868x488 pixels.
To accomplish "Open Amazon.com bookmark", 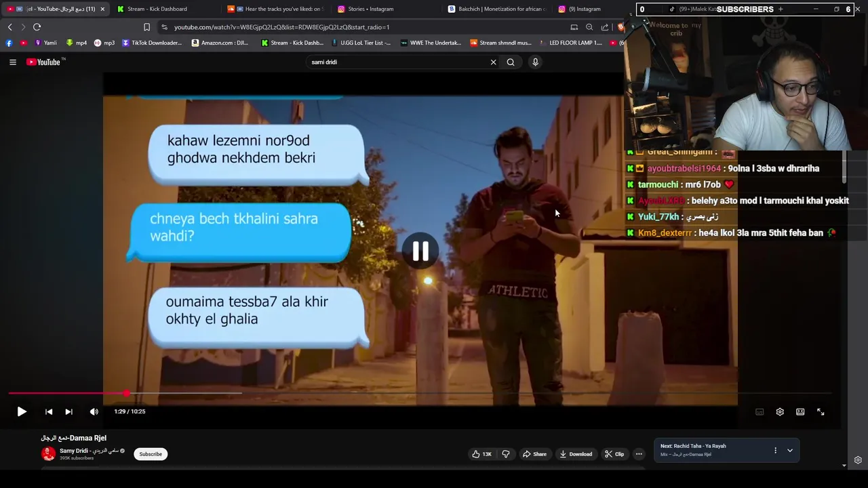I will (220, 43).
